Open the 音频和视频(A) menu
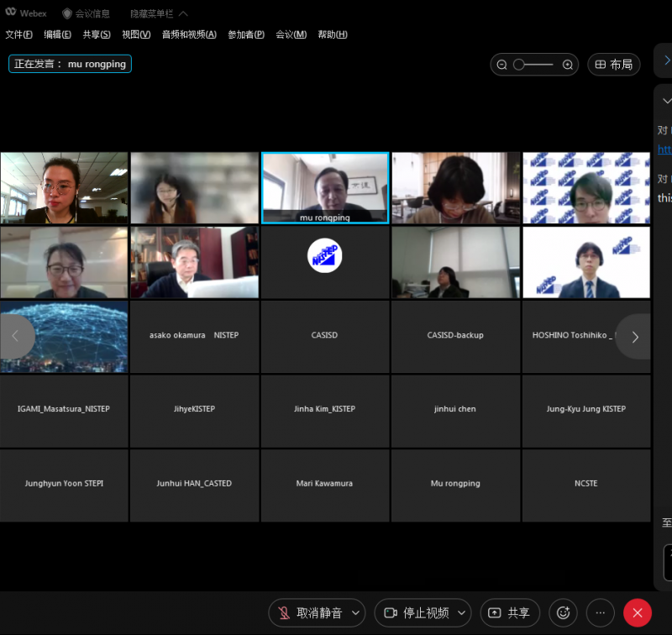 (188, 34)
